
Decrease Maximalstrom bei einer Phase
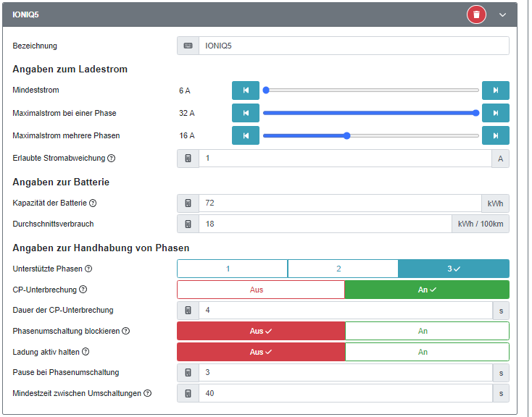point(246,113)
